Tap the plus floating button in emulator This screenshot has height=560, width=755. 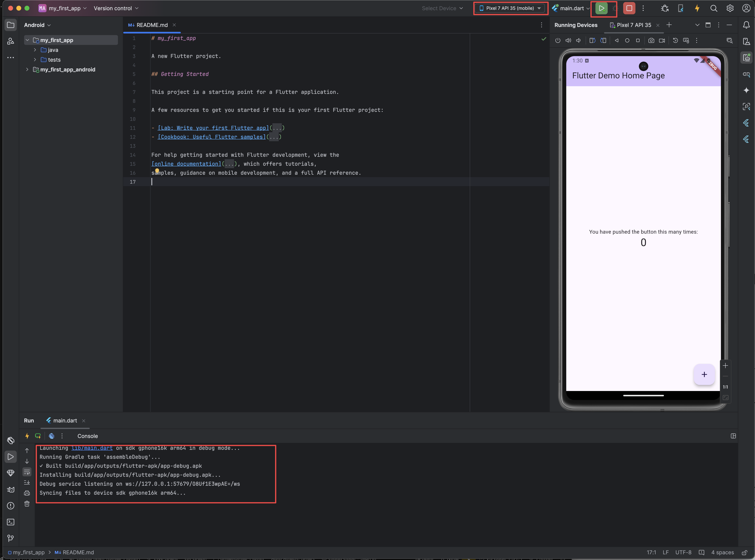coord(704,374)
